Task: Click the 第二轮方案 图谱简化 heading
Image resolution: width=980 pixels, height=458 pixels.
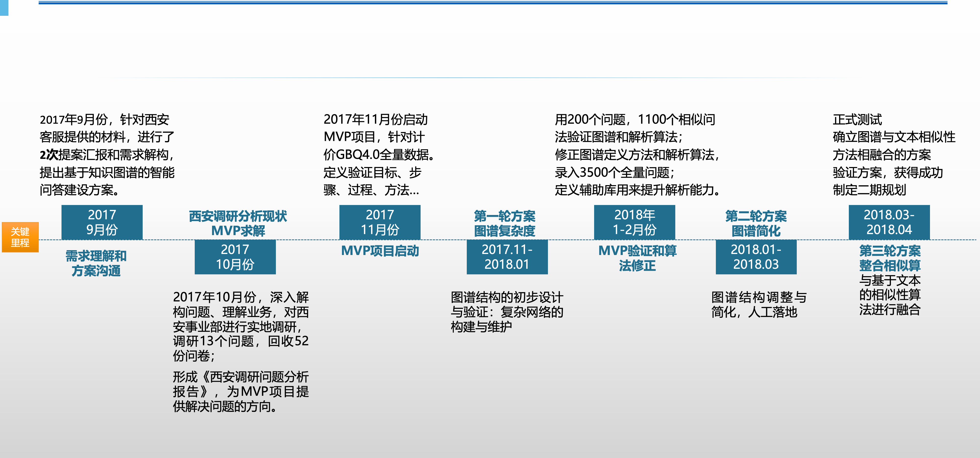Action: (756, 223)
